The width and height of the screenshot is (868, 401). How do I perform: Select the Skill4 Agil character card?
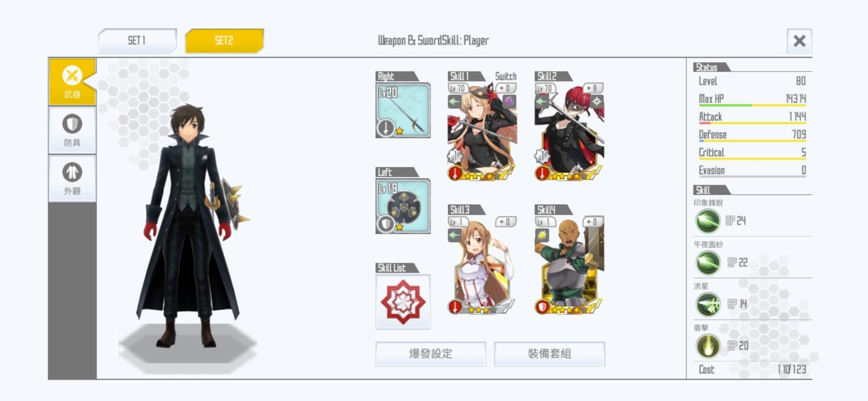[x=569, y=265]
